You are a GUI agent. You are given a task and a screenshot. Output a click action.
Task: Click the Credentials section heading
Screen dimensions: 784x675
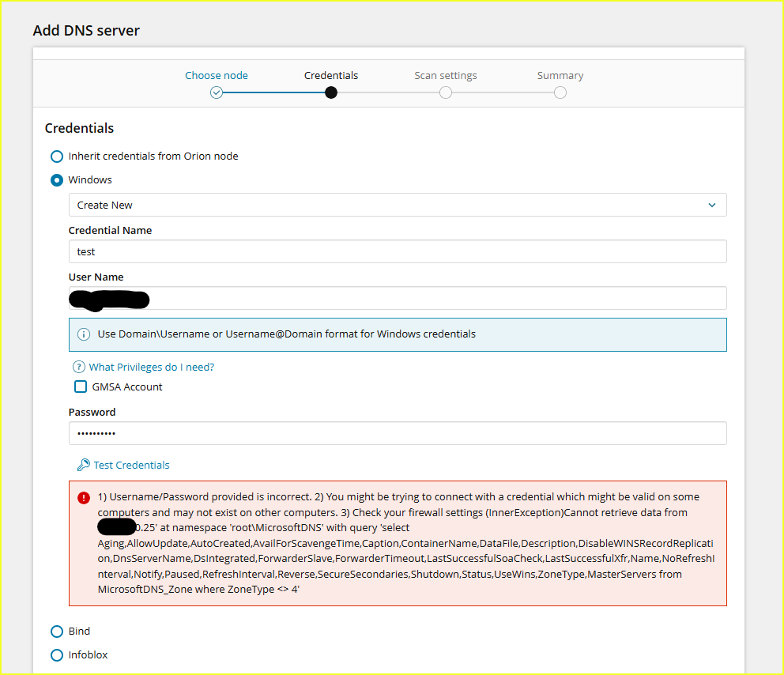point(80,129)
